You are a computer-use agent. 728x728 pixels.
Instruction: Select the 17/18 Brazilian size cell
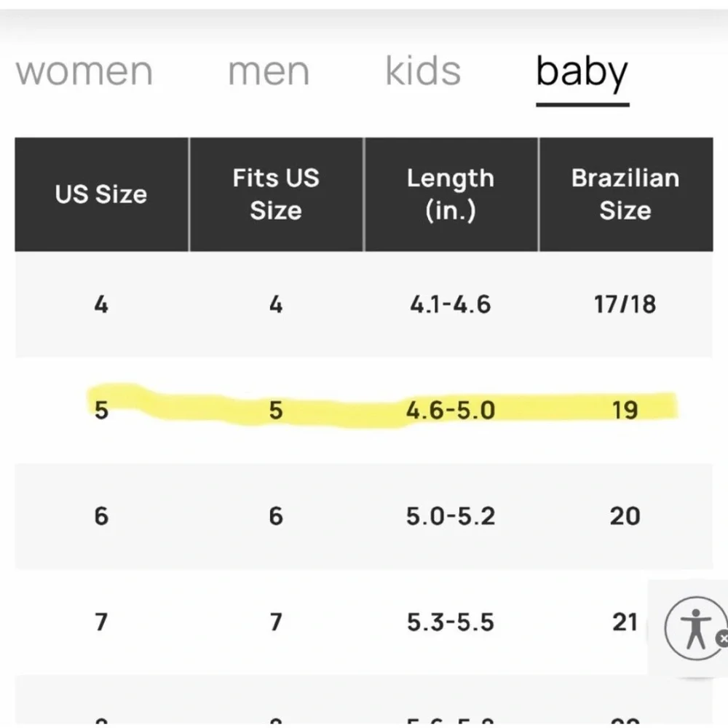[625, 304]
